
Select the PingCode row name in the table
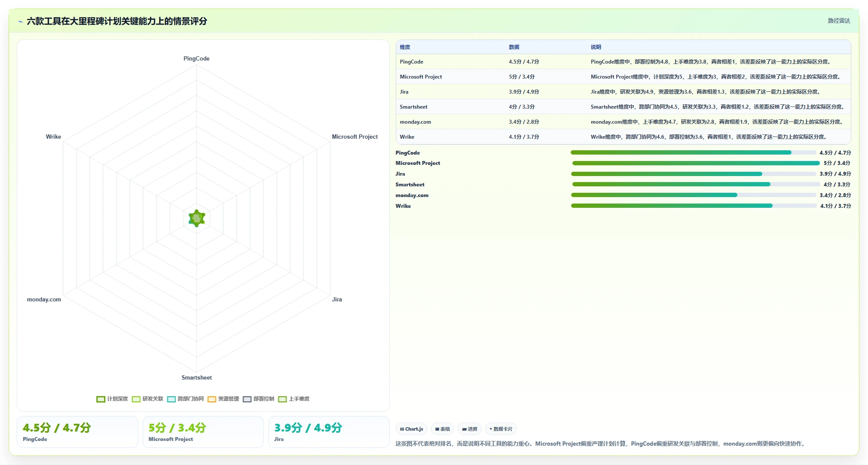[411, 62]
